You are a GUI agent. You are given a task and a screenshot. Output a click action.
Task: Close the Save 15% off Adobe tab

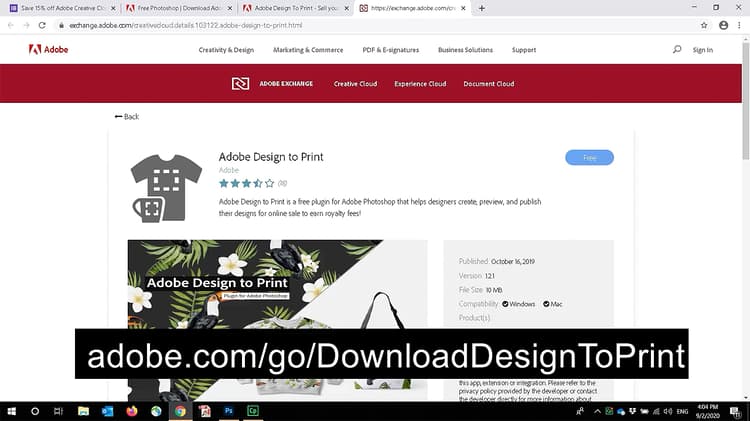113,8
